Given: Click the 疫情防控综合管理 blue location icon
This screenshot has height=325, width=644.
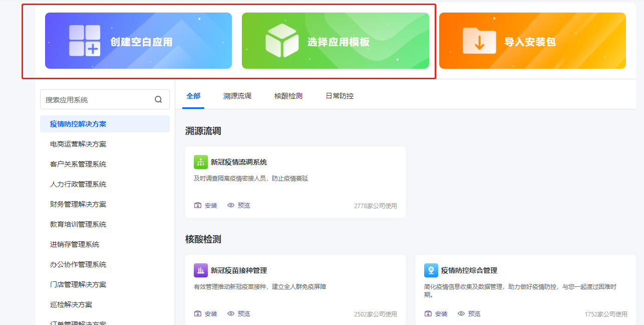Looking at the screenshot, I should pos(431,270).
